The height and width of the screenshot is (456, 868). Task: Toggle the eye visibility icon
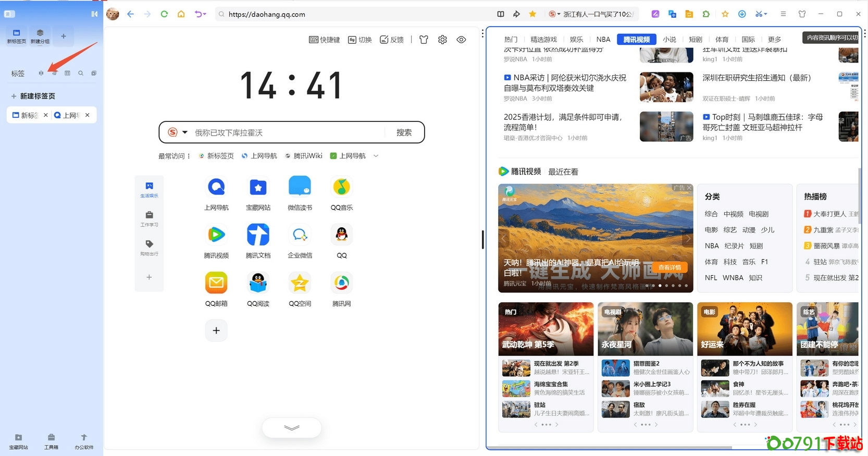(x=461, y=40)
